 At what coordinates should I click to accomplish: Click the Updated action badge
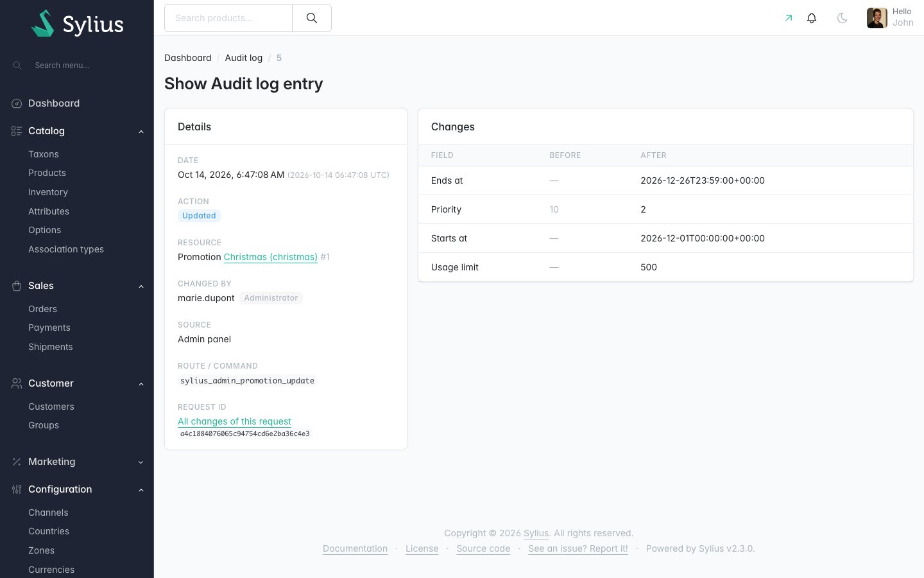tap(199, 216)
